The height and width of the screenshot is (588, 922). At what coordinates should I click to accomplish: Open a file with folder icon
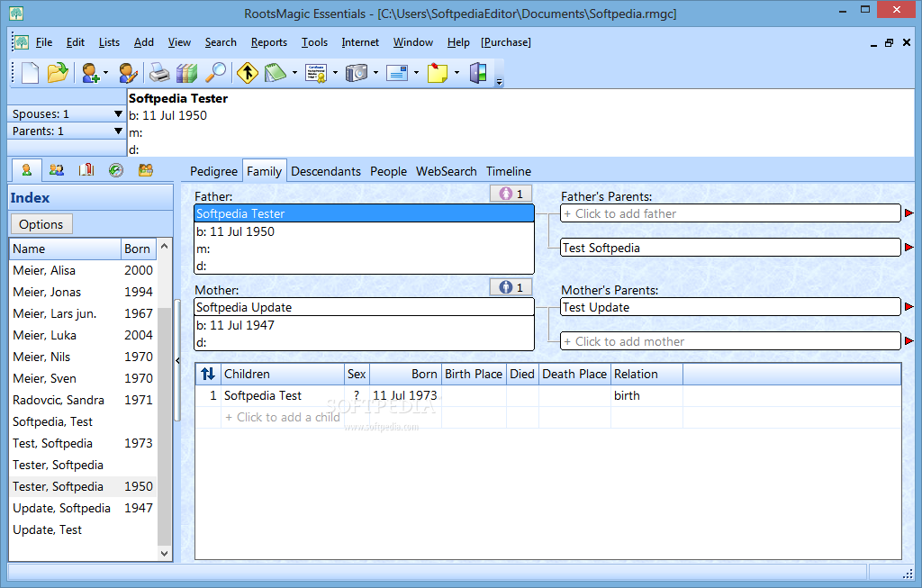tap(58, 73)
